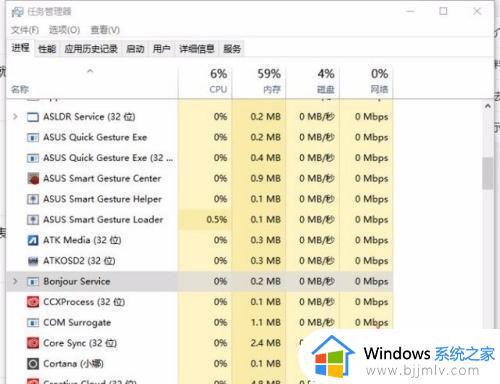Expand the Bonjour Service process group
The image size is (500, 384).
15,281
